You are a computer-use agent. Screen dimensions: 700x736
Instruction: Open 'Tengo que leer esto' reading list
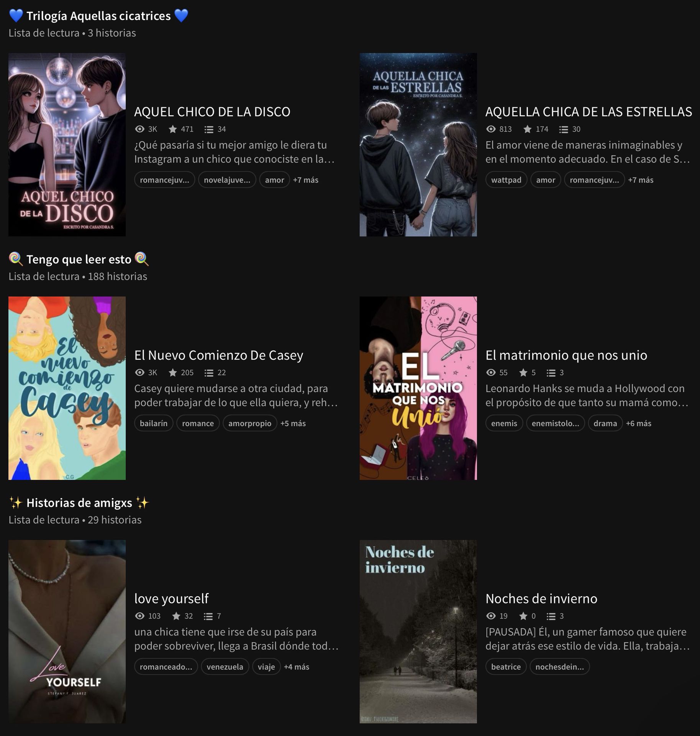point(79,259)
